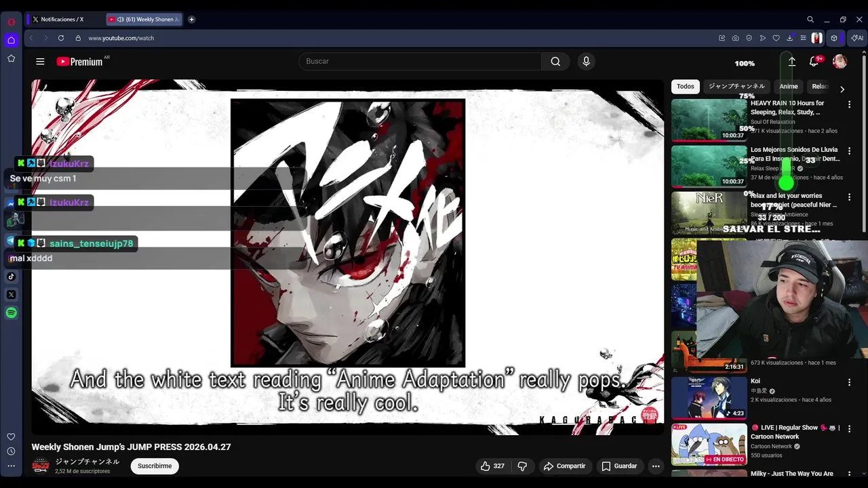The width and height of the screenshot is (868, 488).
Task: Like the video with thumbs up
Action: 493,466
